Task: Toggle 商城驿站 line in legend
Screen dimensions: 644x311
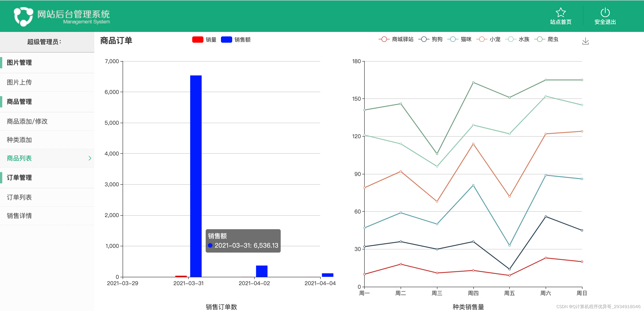Action: pyautogui.click(x=396, y=39)
